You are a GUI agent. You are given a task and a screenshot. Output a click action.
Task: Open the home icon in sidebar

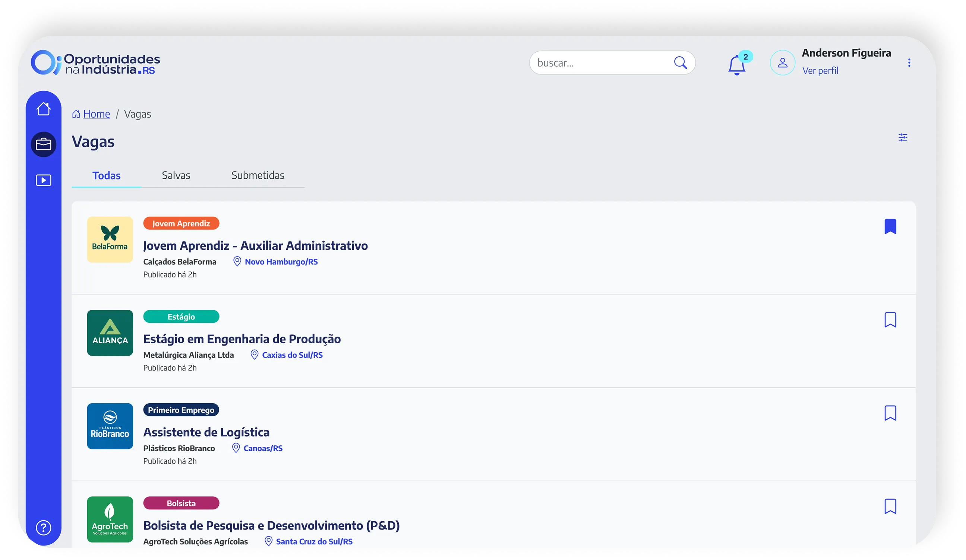coord(43,109)
